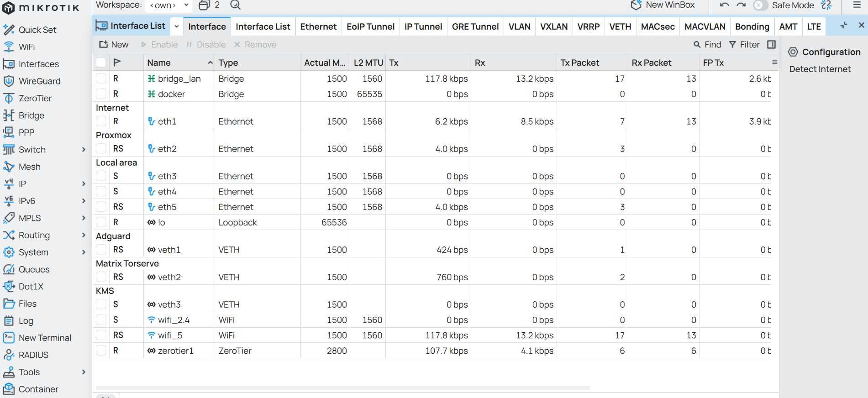Click the Filter button
This screenshot has width=868, height=398.
click(x=744, y=44)
